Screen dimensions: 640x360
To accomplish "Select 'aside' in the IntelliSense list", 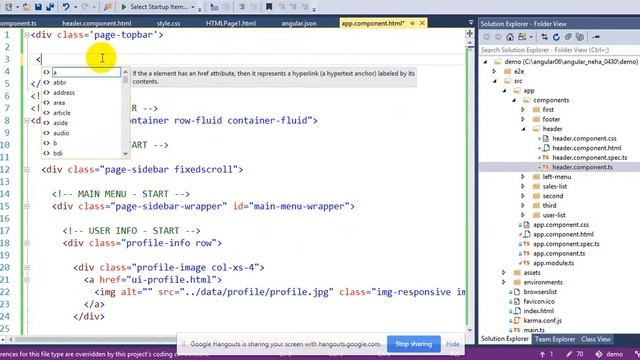I will click(60, 123).
